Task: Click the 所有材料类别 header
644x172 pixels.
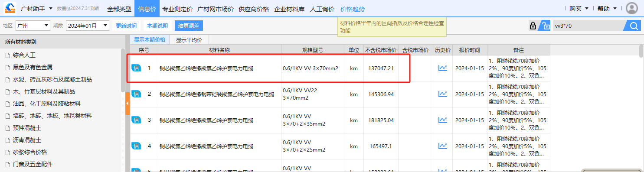Action: click(21, 42)
